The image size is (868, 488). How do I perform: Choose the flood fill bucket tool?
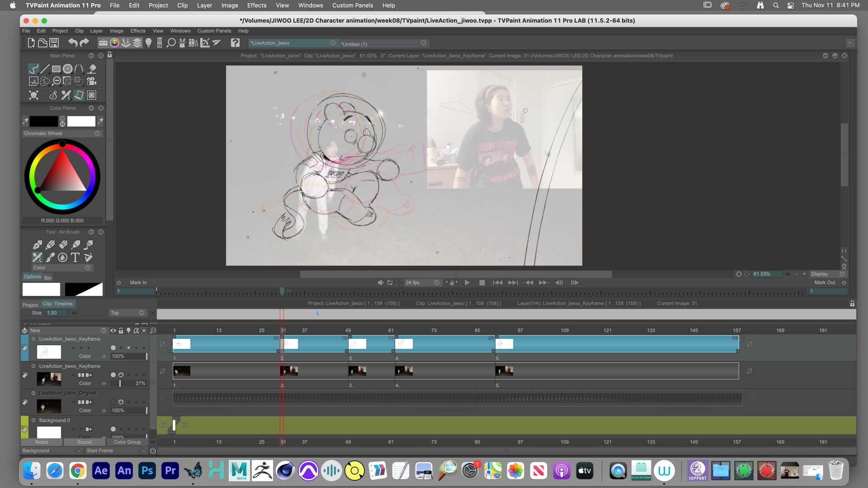tap(92, 69)
